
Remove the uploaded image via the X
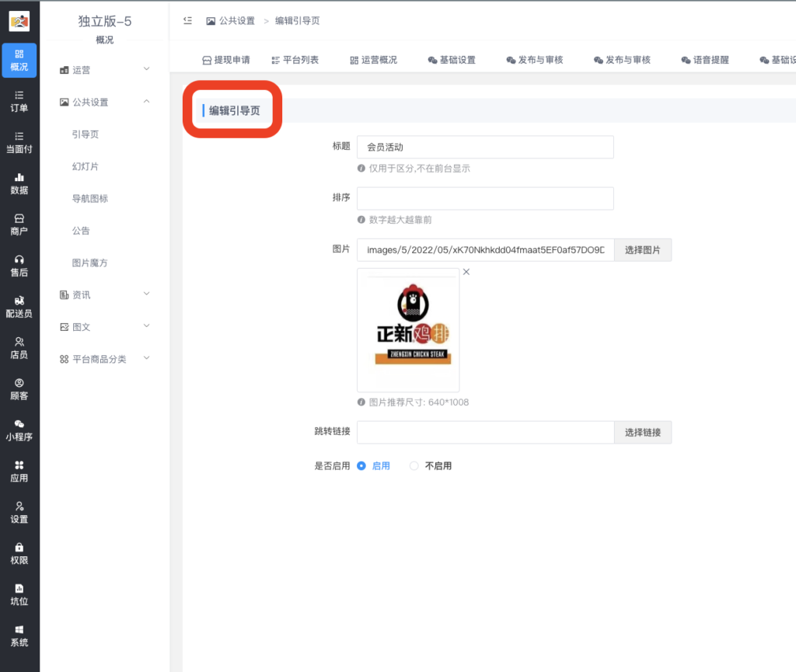coord(466,272)
